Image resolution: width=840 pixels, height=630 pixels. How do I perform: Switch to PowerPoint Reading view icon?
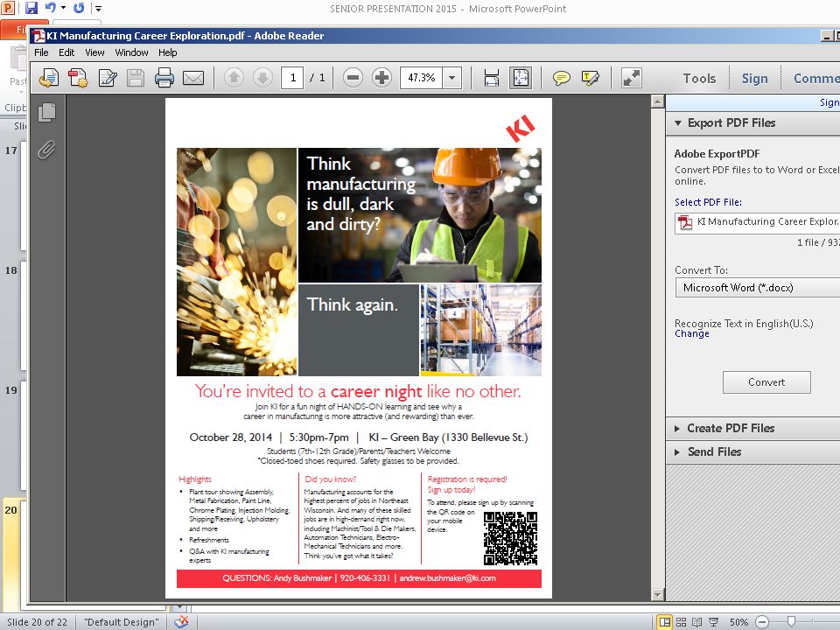coord(697,622)
